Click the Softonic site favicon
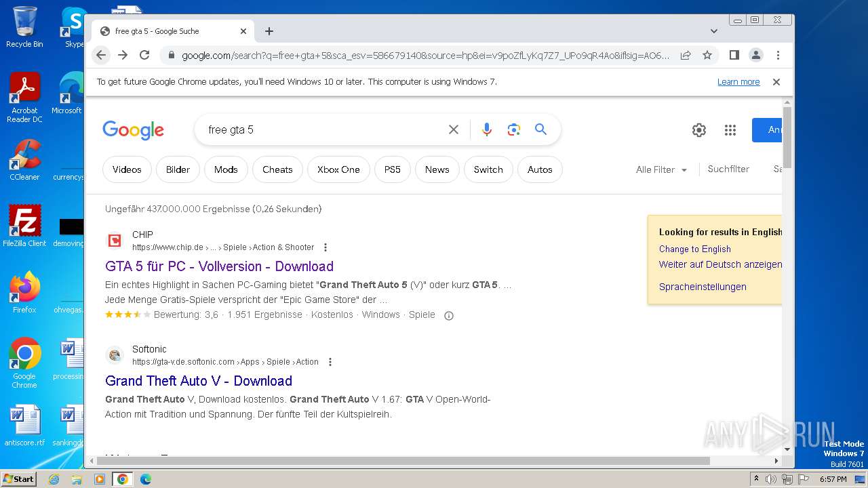Viewport: 868px width, 488px height. pyautogui.click(x=115, y=355)
